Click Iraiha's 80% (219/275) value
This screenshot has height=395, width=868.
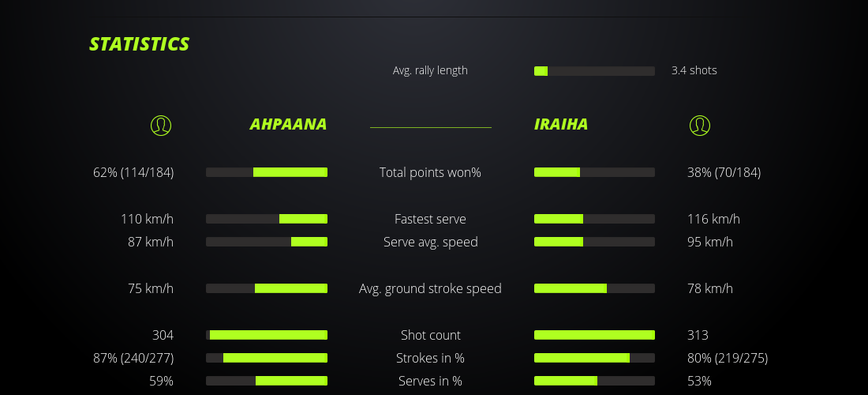728,358
